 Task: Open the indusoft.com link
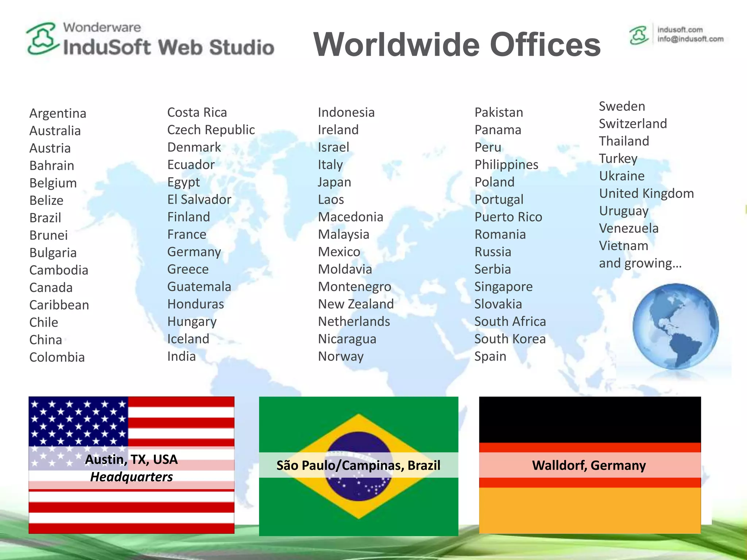coord(680,30)
